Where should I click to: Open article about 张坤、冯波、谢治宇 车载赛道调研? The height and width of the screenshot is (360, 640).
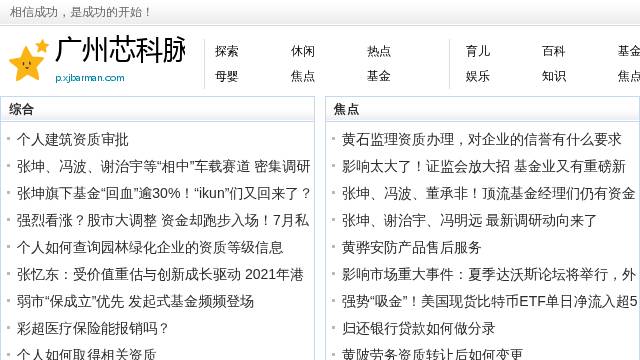pyautogui.click(x=164, y=167)
